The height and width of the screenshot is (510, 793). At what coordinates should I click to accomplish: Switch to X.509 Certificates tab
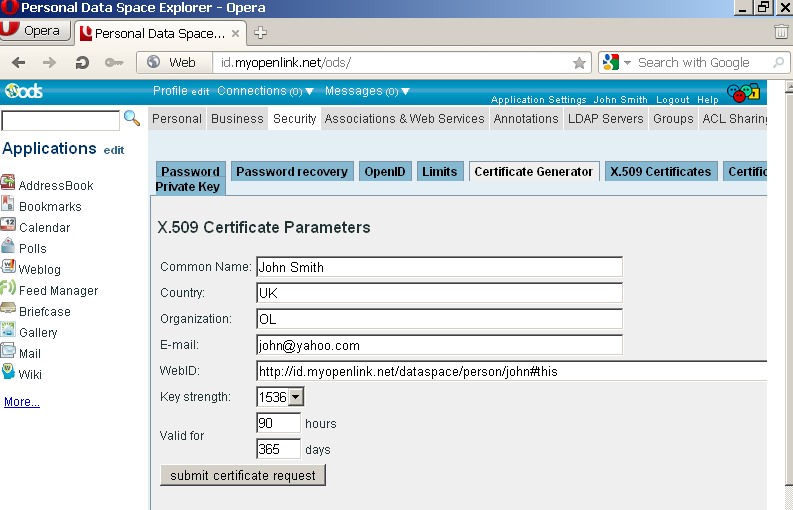pos(660,171)
